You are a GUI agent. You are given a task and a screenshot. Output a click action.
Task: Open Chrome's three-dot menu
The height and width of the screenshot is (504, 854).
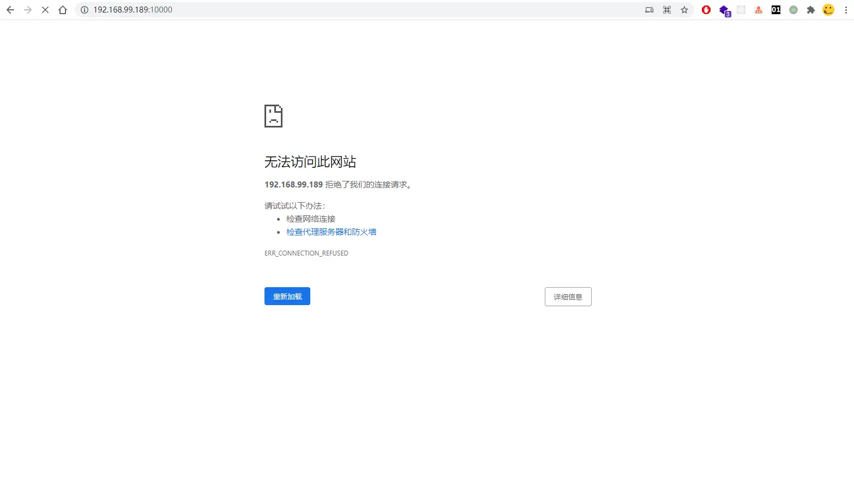click(x=846, y=10)
